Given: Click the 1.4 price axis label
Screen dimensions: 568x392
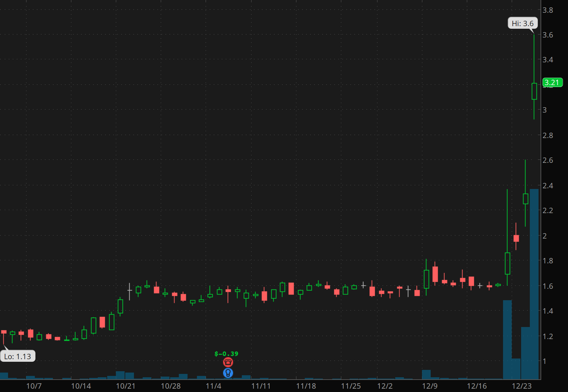Looking at the screenshot, I should pos(548,311).
